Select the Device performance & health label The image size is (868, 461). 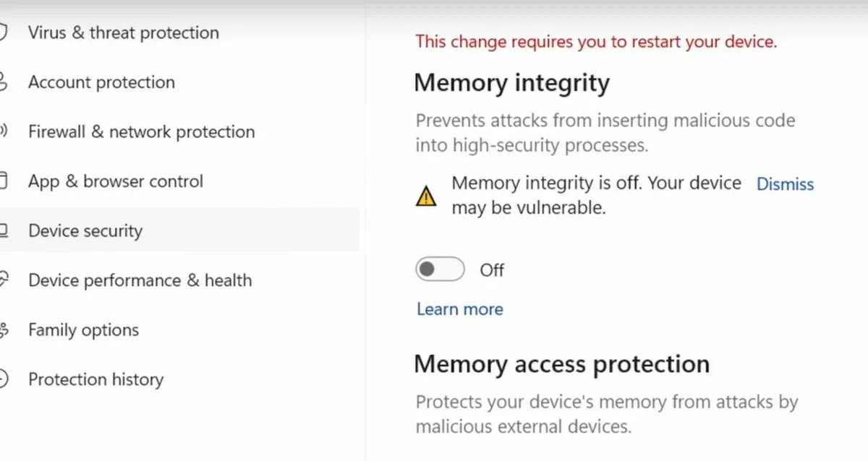point(140,280)
